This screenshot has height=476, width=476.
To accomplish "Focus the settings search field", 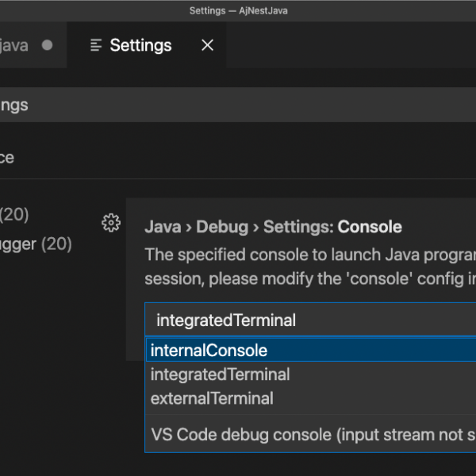I will click(238, 105).
